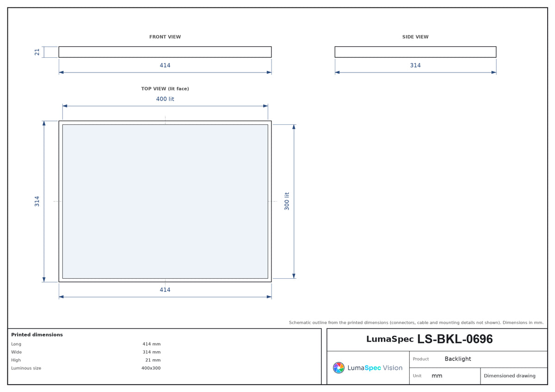Click the side view outline rectangle
The image size is (555, 392).
click(x=415, y=52)
